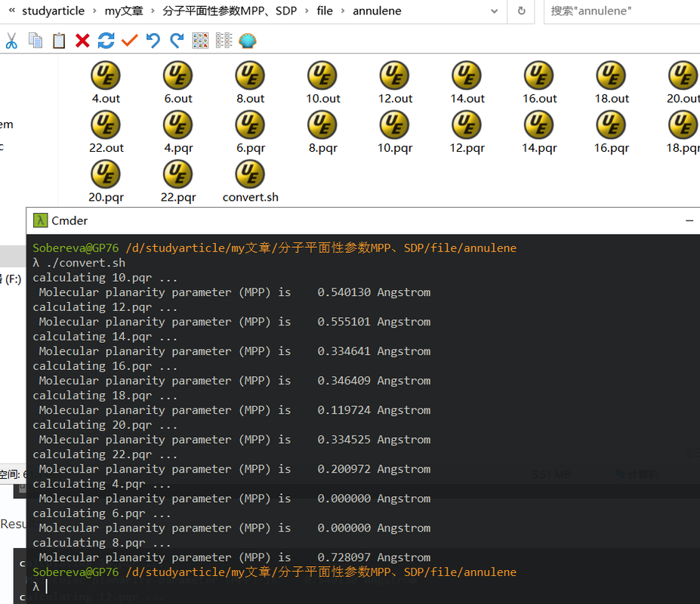Image resolution: width=700 pixels, height=604 pixels.
Task: Click the final terminal prompt cursor line
Action: point(40,587)
